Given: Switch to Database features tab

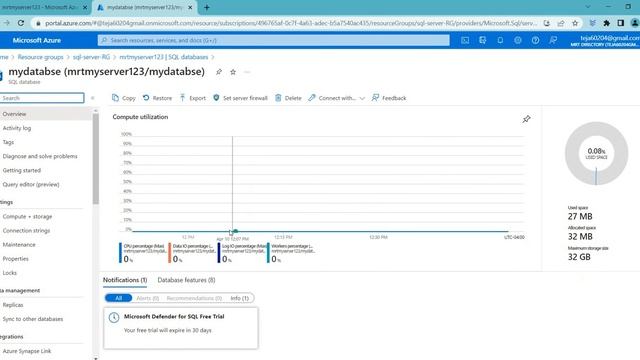Looking at the screenshot, I should point(186,280).
